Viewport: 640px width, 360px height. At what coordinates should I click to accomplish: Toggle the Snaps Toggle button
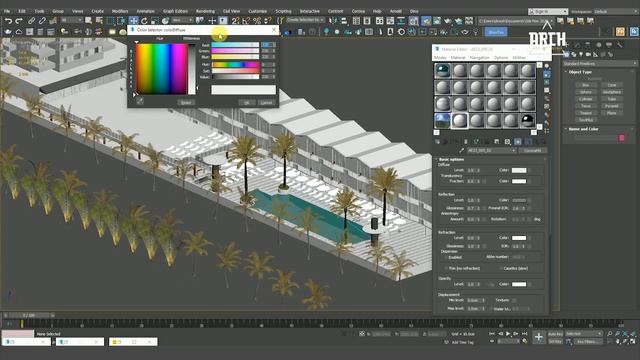tap(236, 20)
